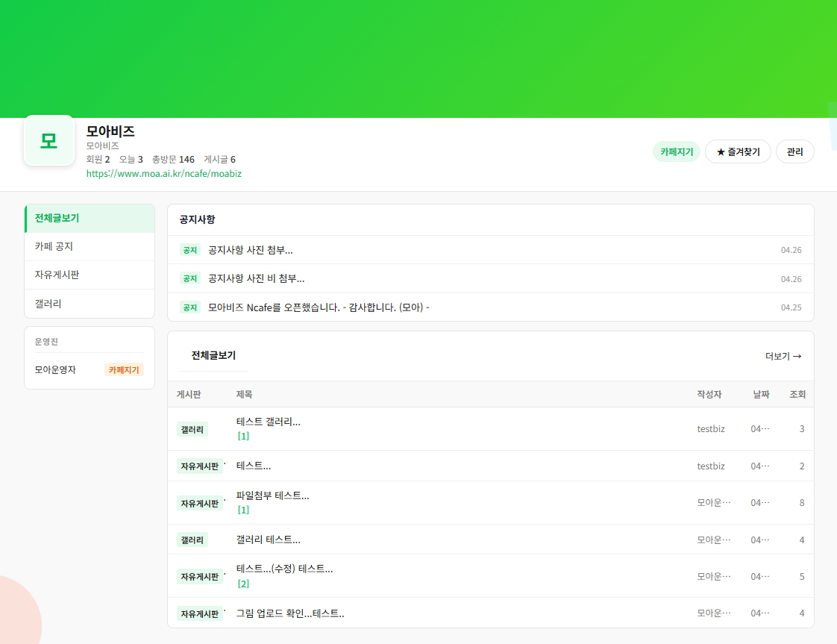The image size is (837, 644).
Task: Open 갤러리 board in sidebar
Action: coord(90,304)
